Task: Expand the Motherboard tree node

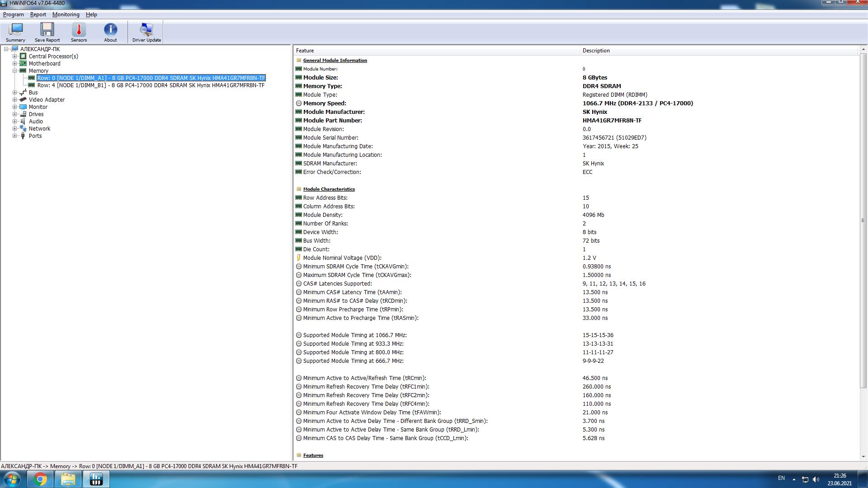Action: (x=14, y=64)
